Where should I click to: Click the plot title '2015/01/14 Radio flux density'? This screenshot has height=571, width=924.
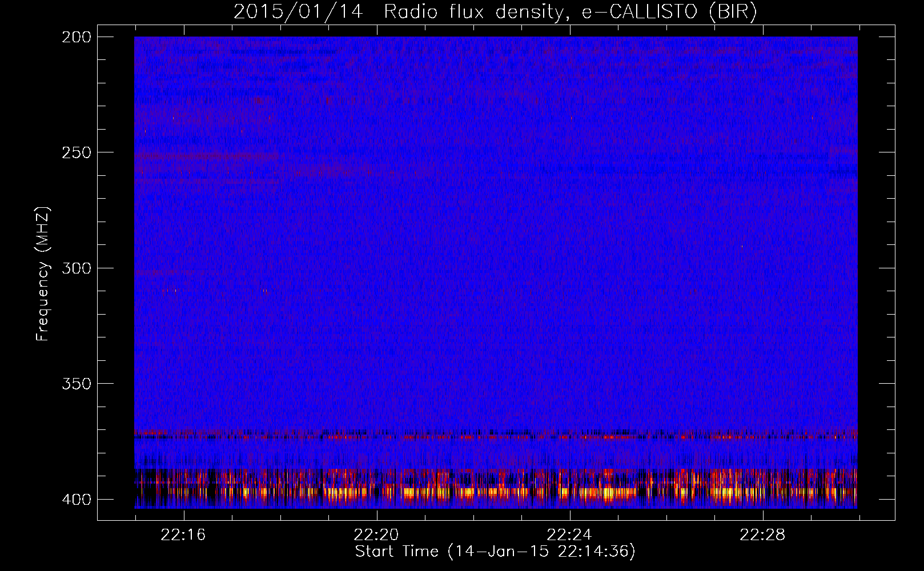pyautogui.click(x=495, y=12)
